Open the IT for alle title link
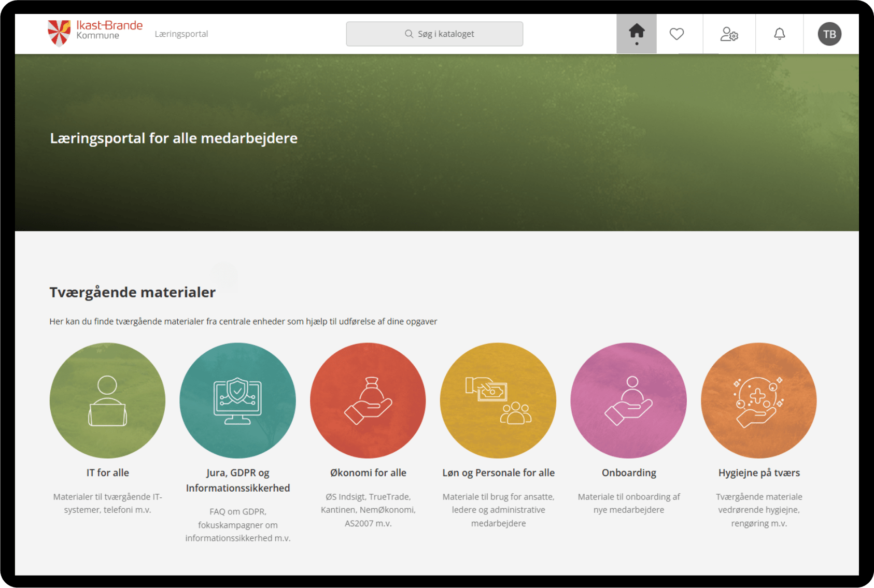This screenshot has height=588, width=874. click(x=107, y=472)
